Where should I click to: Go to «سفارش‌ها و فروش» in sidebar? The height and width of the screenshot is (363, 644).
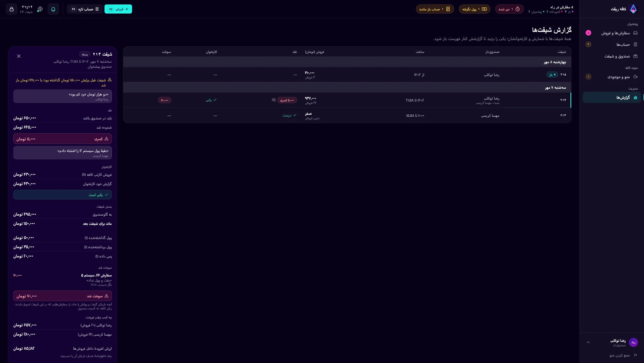pyautogui.click(x=612, y=33)
